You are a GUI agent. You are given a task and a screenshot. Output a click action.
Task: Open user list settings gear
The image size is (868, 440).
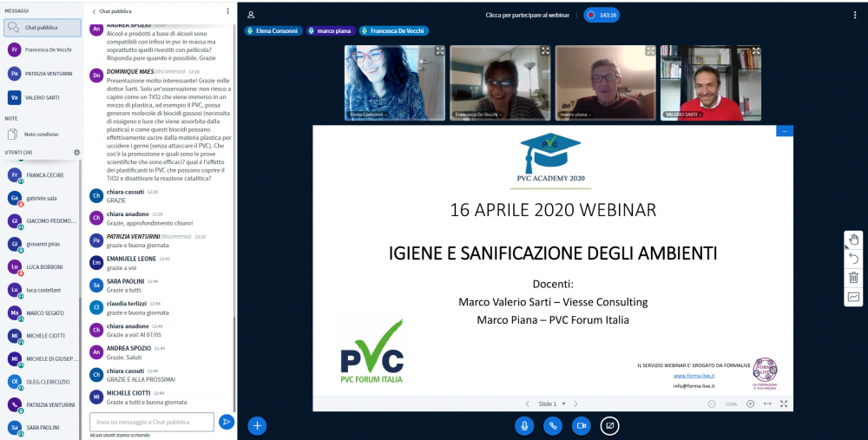(76, 152)
